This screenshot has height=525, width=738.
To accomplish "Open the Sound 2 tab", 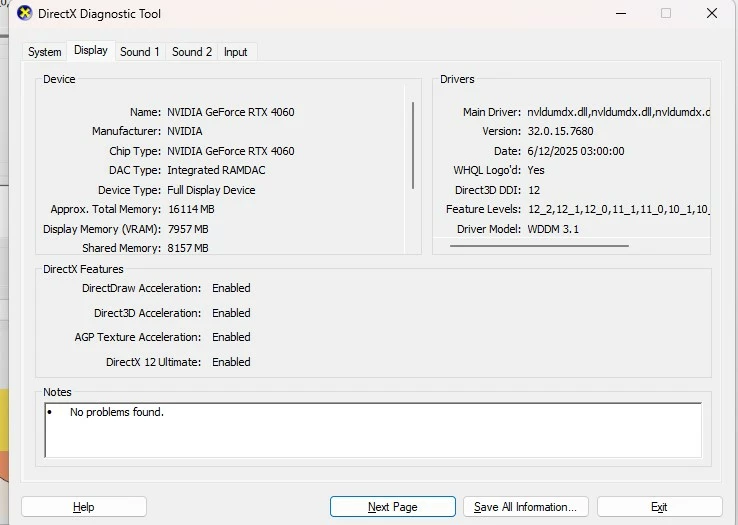I will 192,52.
